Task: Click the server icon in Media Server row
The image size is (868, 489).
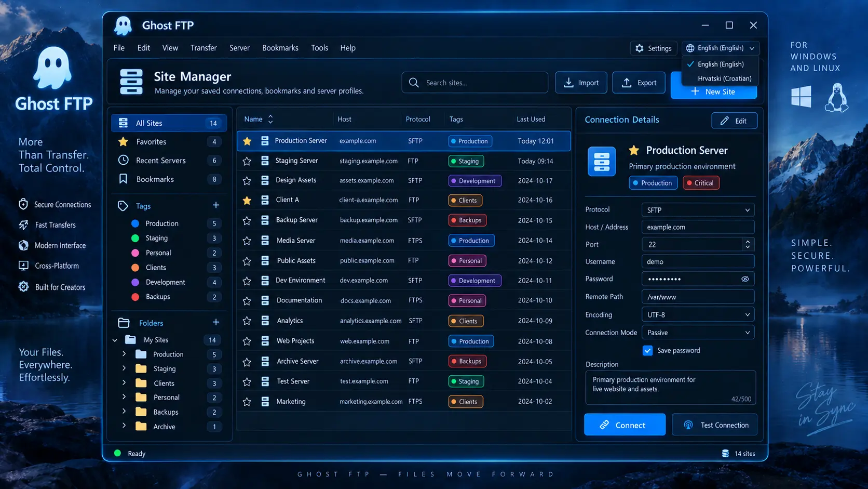Action: click(x=265, y=241)
